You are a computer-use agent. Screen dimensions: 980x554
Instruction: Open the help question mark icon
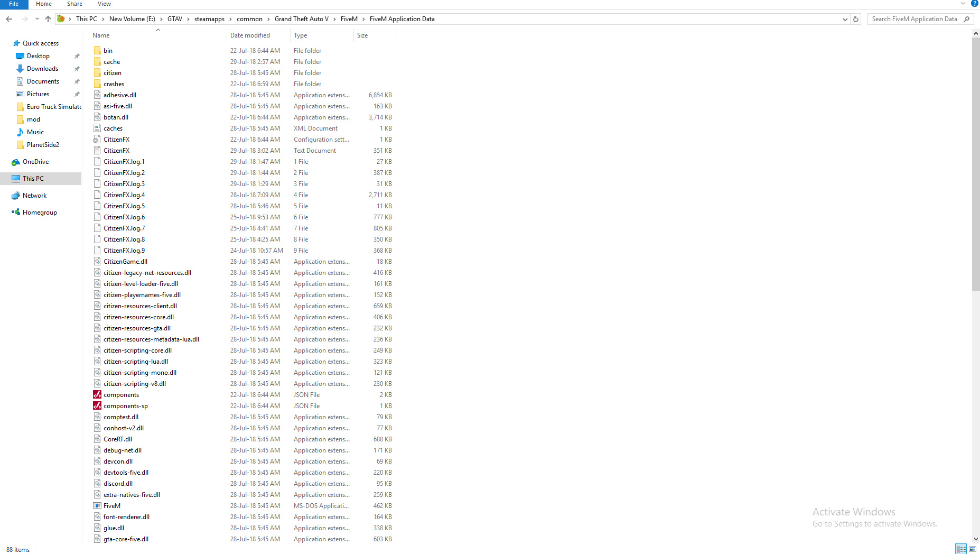975,4
